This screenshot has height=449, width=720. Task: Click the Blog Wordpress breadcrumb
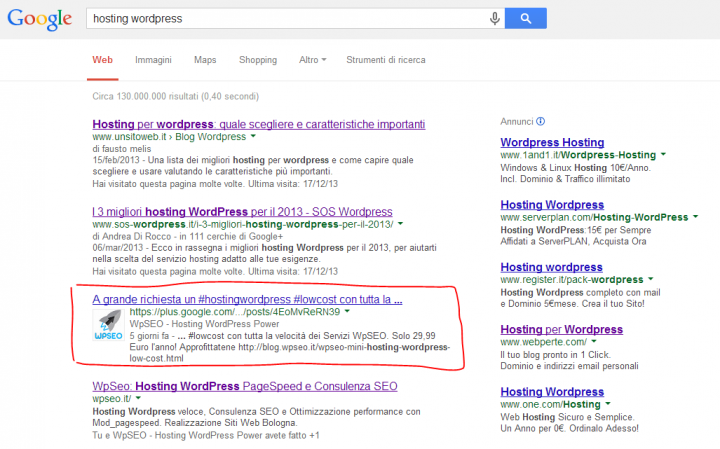click(210, 137)
